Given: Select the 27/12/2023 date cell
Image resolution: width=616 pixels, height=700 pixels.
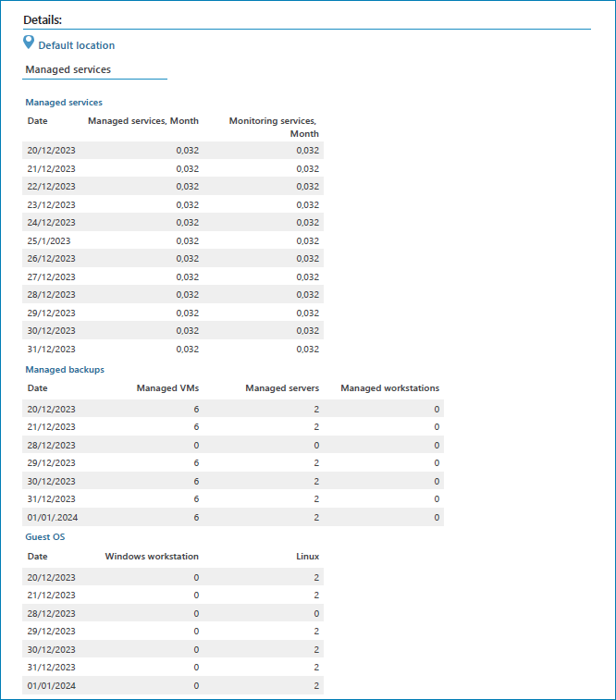Looking at the screenshot, I should click(52, 277).
